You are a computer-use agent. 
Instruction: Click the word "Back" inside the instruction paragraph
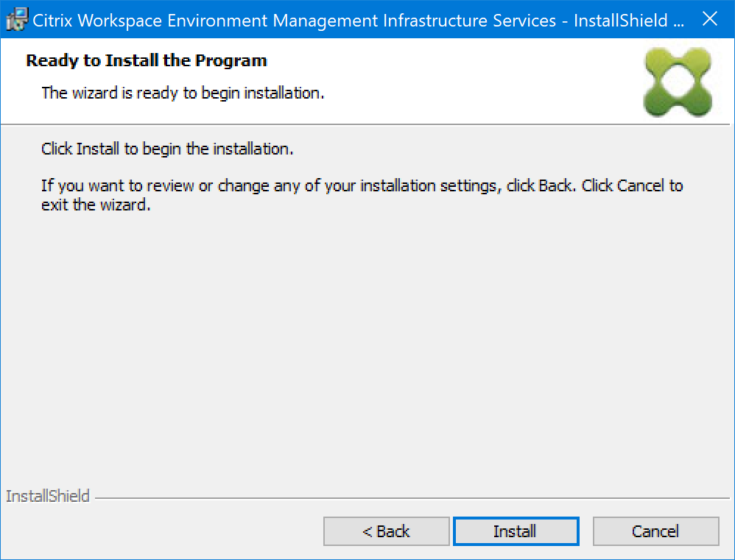tap(555, 185)
